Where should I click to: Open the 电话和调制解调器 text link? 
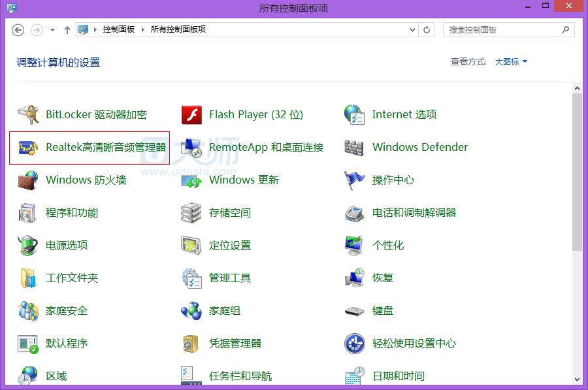414,213
